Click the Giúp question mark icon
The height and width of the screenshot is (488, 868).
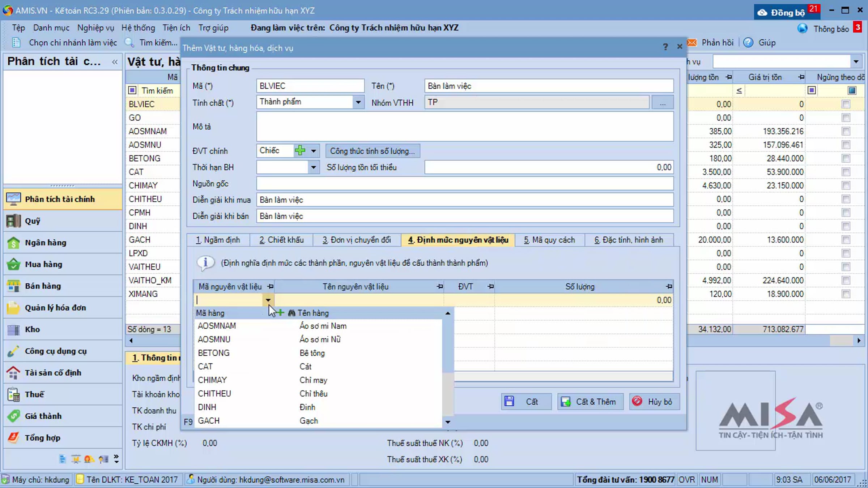748,43
